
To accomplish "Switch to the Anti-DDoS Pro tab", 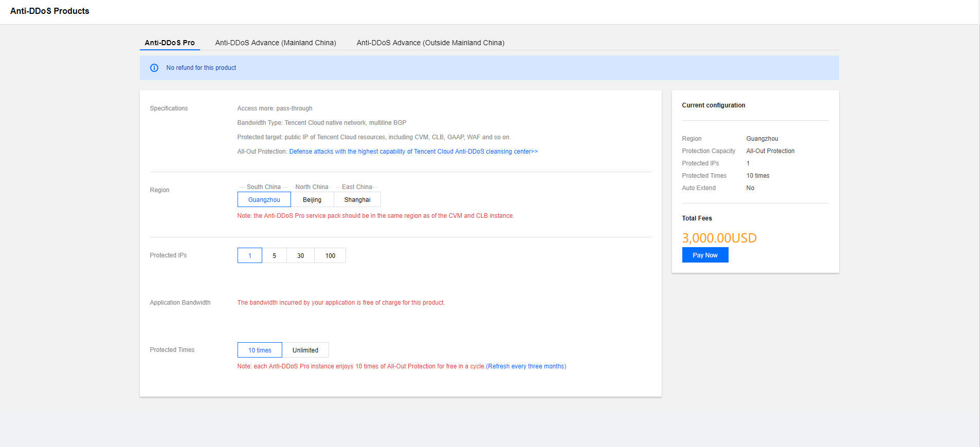I will (170, 43).
